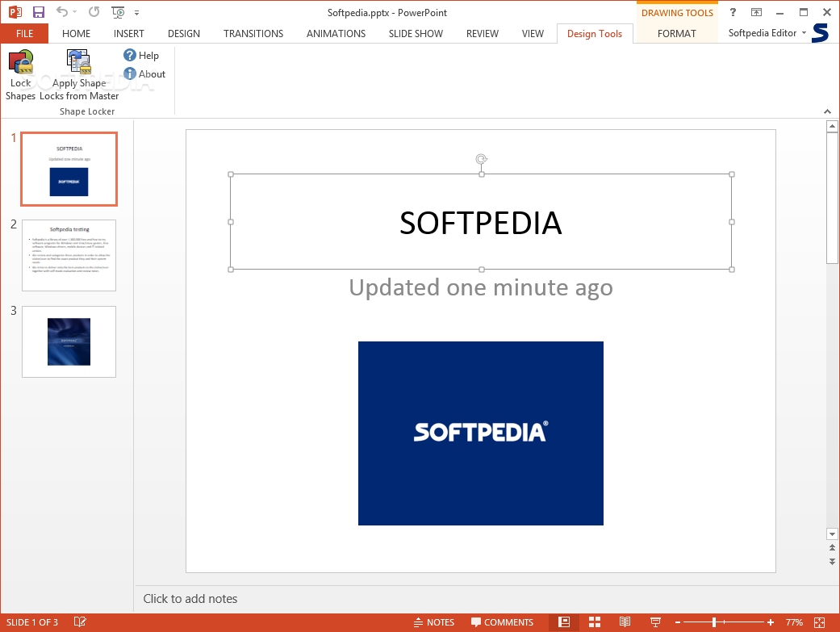Image resolution: width=840 pixels, height=632 pixels.
Task: Click the 'Updated one minute ago' subtitle
Action: [481, 288]
